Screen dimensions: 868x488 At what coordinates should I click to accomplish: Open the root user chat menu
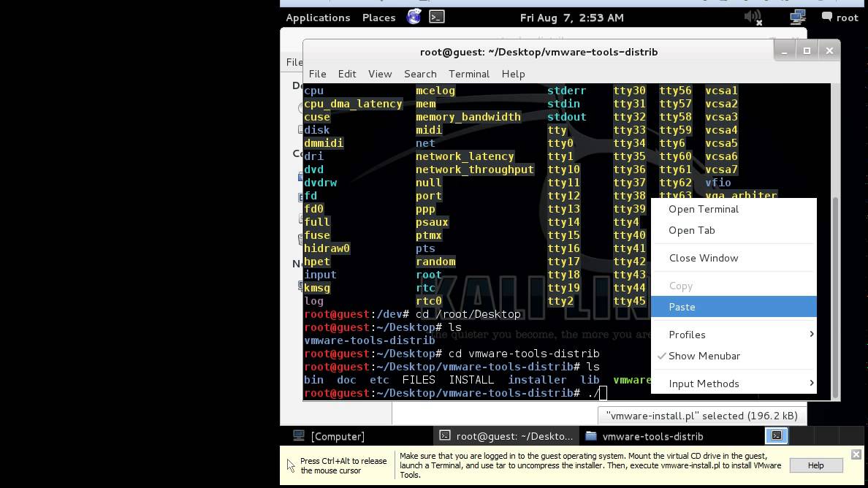840,17
